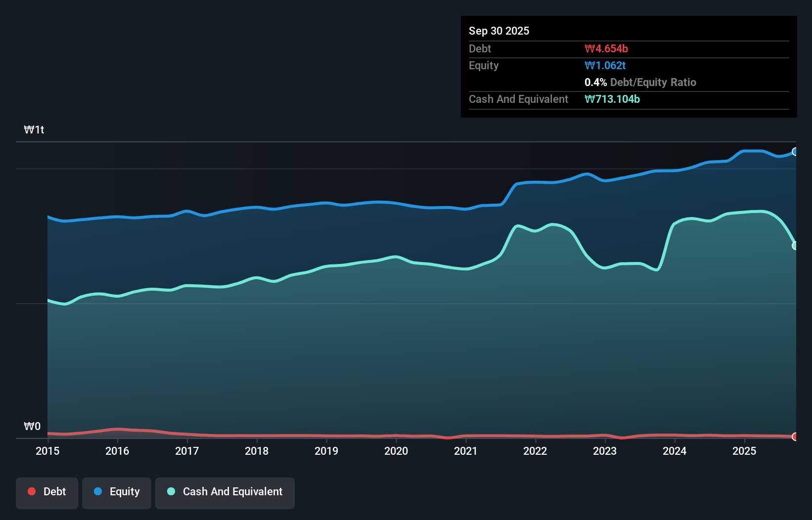
Task: Click the ₩713.104b teal Cash value
Action: (612, 99)
